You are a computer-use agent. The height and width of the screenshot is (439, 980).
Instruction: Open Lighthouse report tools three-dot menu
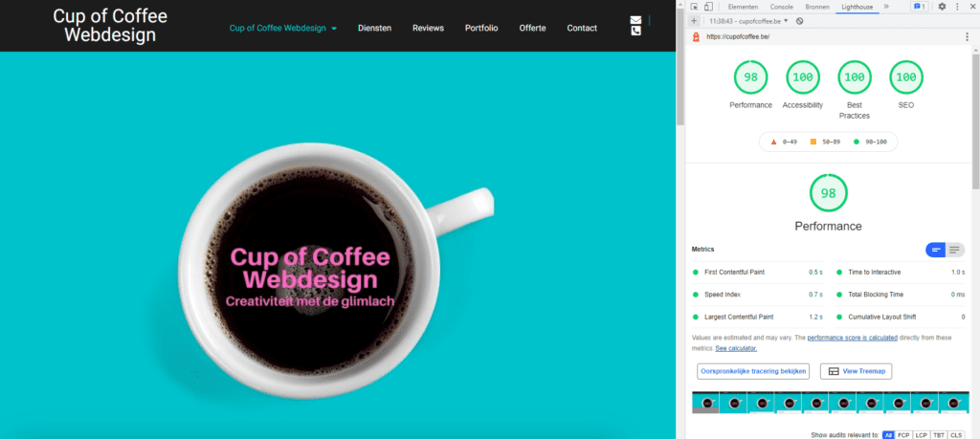[968, 37]
